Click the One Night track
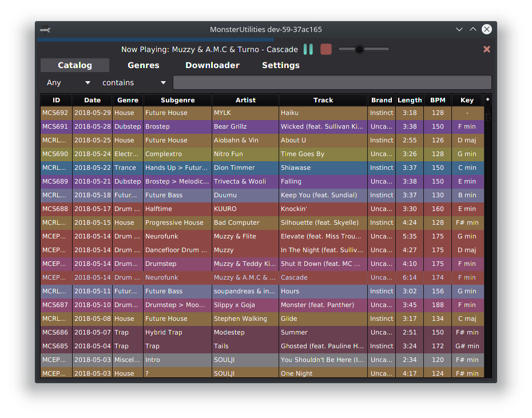This screenshot has height=418, width=532. pos(323,373)
